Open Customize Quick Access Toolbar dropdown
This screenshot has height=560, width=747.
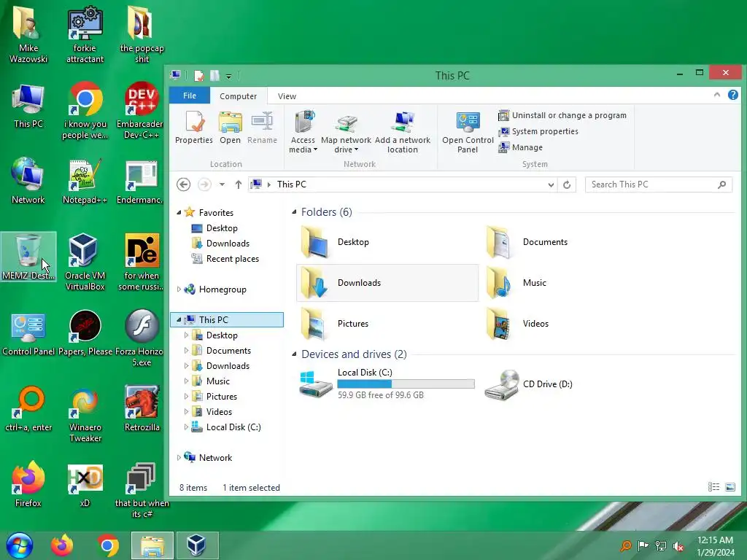coord(228,76)
